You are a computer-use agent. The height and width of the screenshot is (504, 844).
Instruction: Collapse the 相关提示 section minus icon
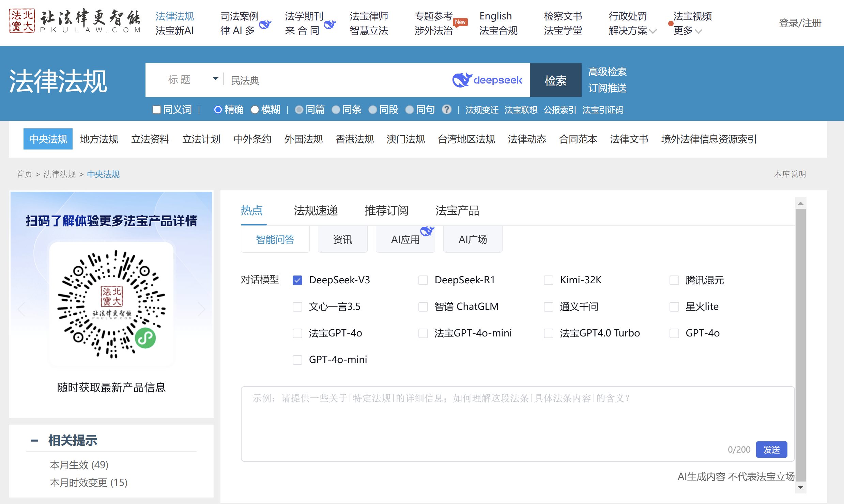coord(34,441)
